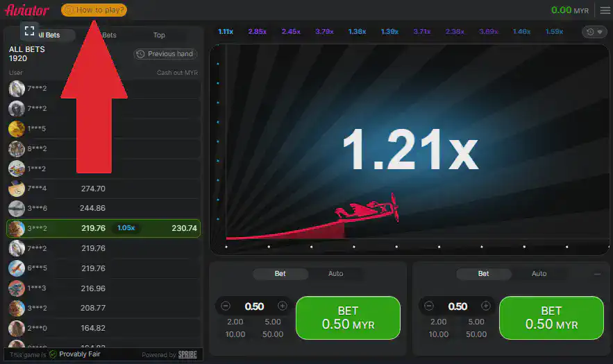Click the Aviator logo
This screenshot has height=364, width=613.
pyautogui.click(x=27, y=10)
